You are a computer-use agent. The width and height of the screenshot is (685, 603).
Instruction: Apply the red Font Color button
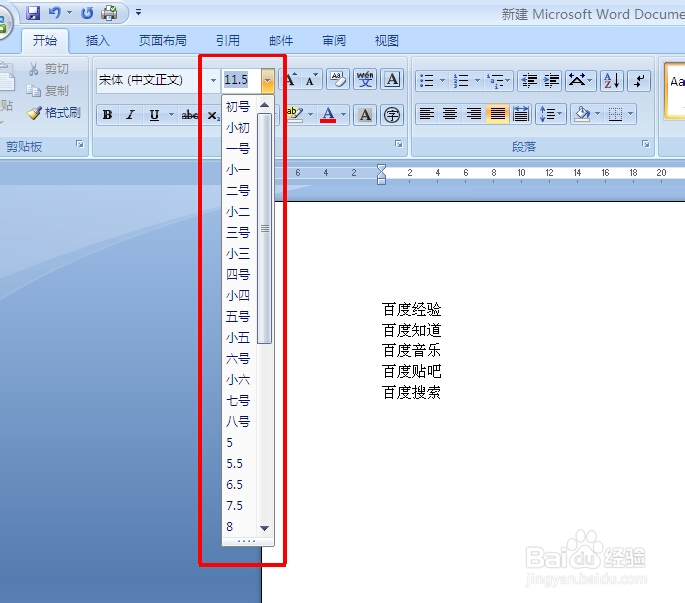click(328, 114)
